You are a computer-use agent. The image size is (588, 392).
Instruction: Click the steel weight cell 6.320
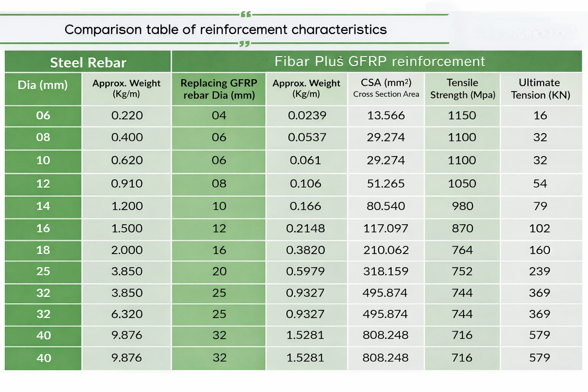point(127,314)
